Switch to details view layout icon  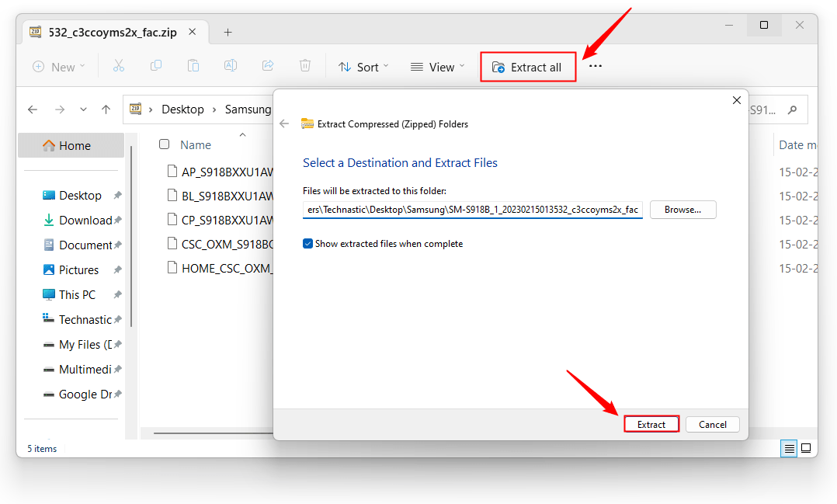coord(789,448)
